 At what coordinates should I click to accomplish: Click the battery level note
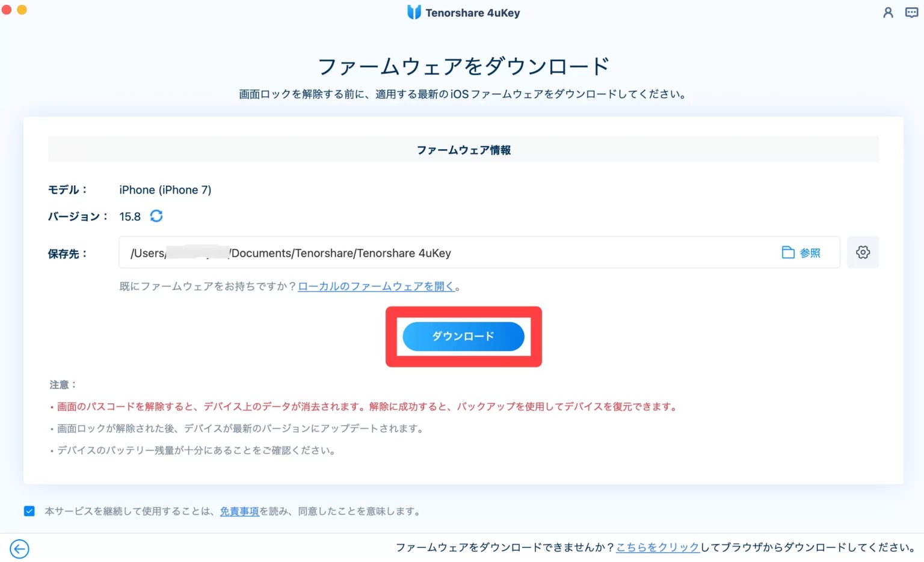point(192,450)
